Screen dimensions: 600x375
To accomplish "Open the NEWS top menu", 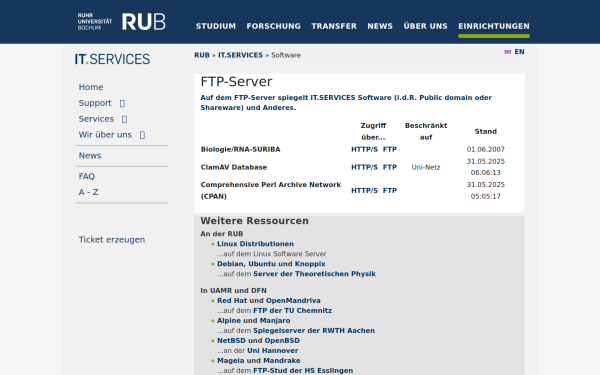I will click(x=380, y=26).
